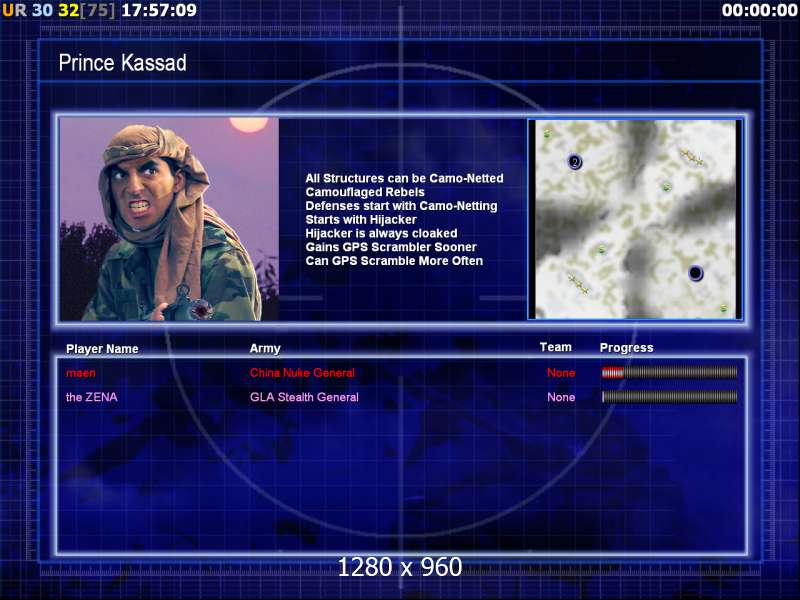Click the Progress column header
The width and height of the screenshot is (800, 600).
tap(626, 348)
